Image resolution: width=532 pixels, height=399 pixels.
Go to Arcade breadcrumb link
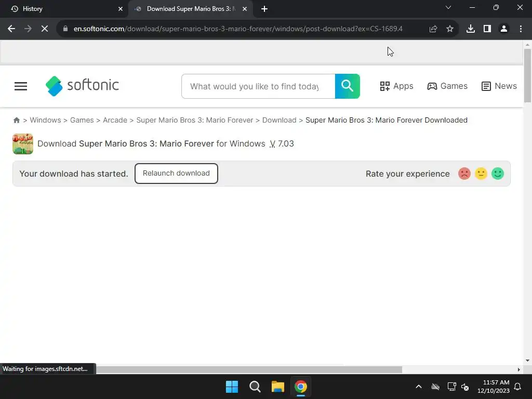pos(115,120)
